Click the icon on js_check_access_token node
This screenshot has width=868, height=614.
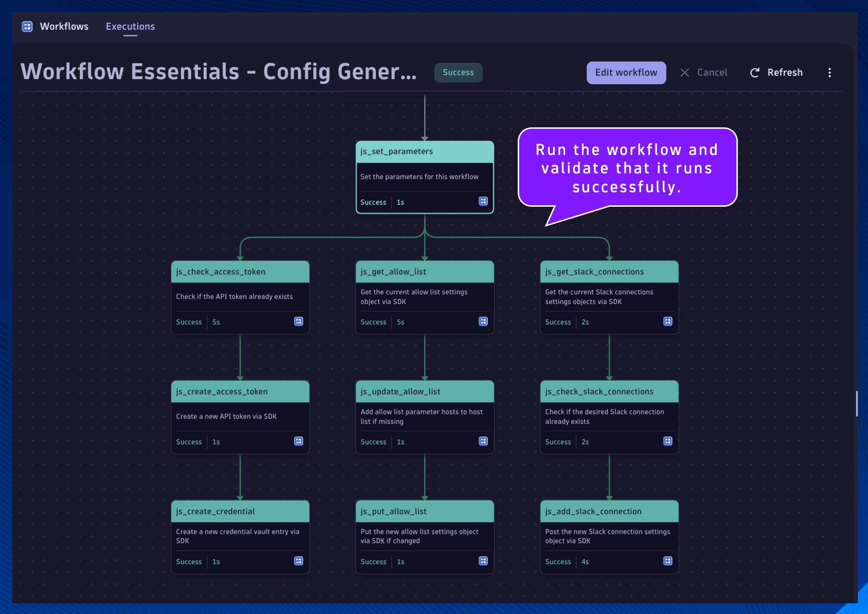(x=299, y=322)
